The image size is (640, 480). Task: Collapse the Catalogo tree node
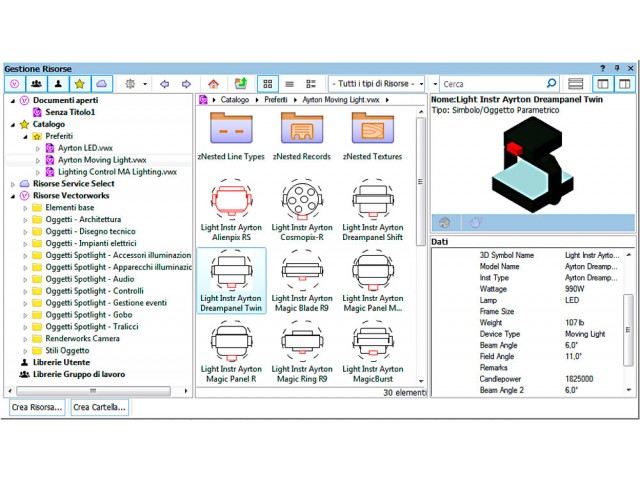click(x=13, y=124)
